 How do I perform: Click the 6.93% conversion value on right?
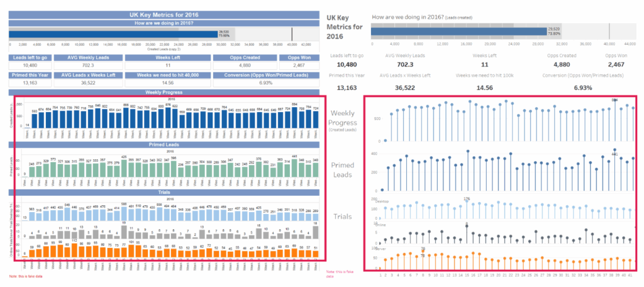tap(580, 87)
